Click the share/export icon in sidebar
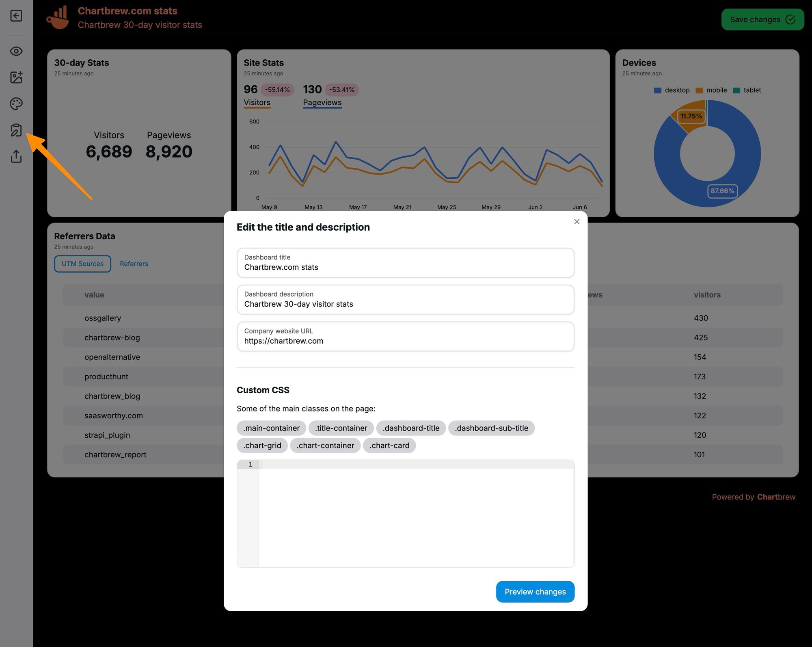Screen dimensions: 812x647 pyautogui.click(x=16, y=156)
